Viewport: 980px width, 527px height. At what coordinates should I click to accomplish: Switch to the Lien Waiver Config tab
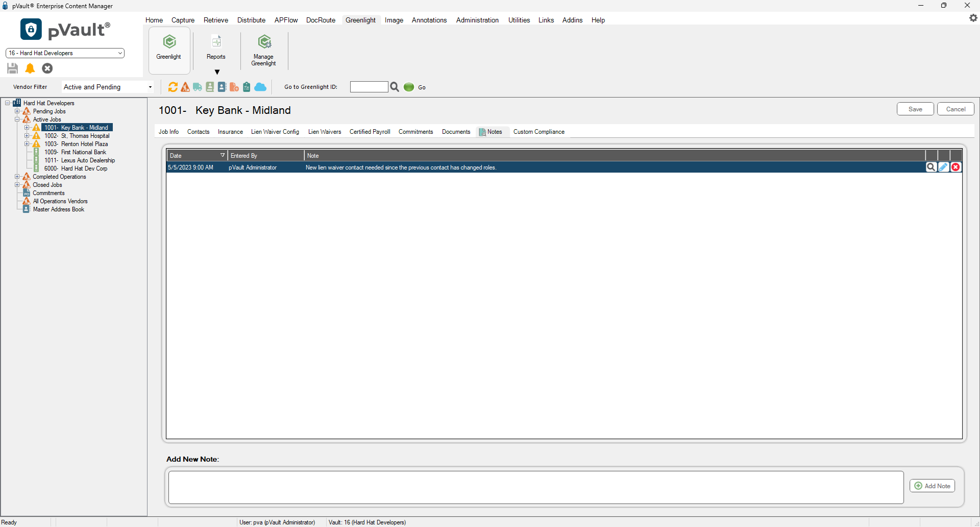tap(275, 132)
